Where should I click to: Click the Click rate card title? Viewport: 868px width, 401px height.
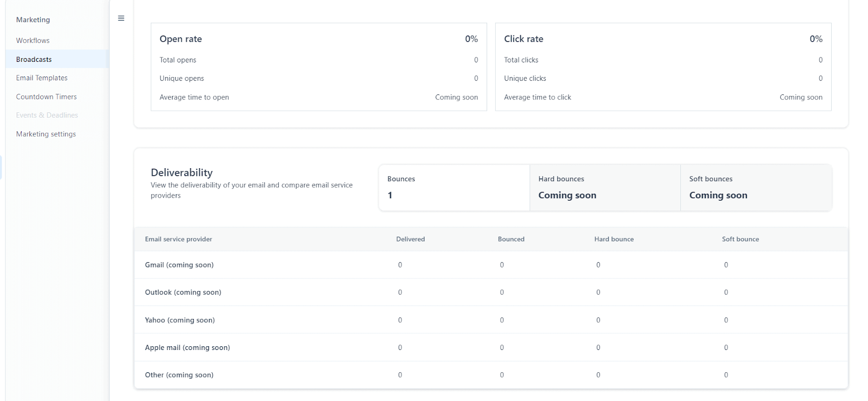(x=524, y=39)
